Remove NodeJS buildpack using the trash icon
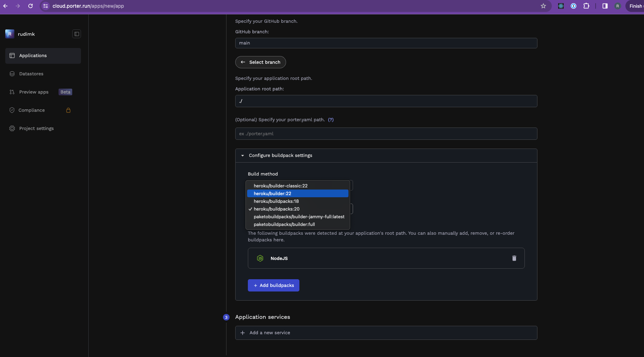The width and height of the screenshot is (644, 357). pyautogui.click(x=514, y=258)
